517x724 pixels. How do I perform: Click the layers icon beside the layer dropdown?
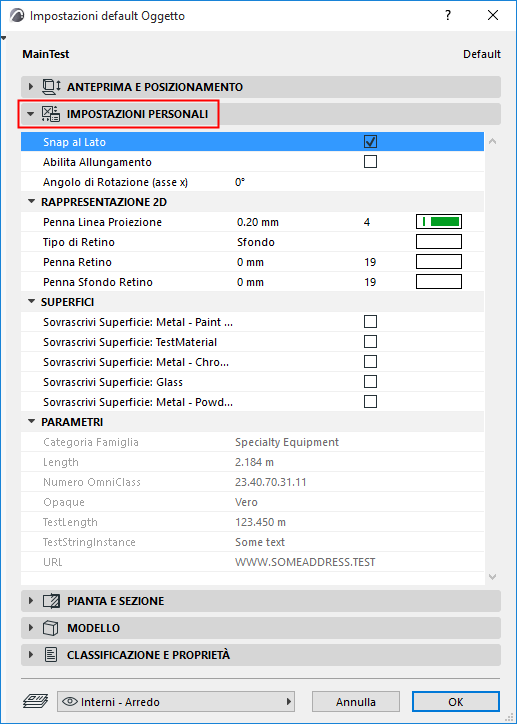[36, 702]
